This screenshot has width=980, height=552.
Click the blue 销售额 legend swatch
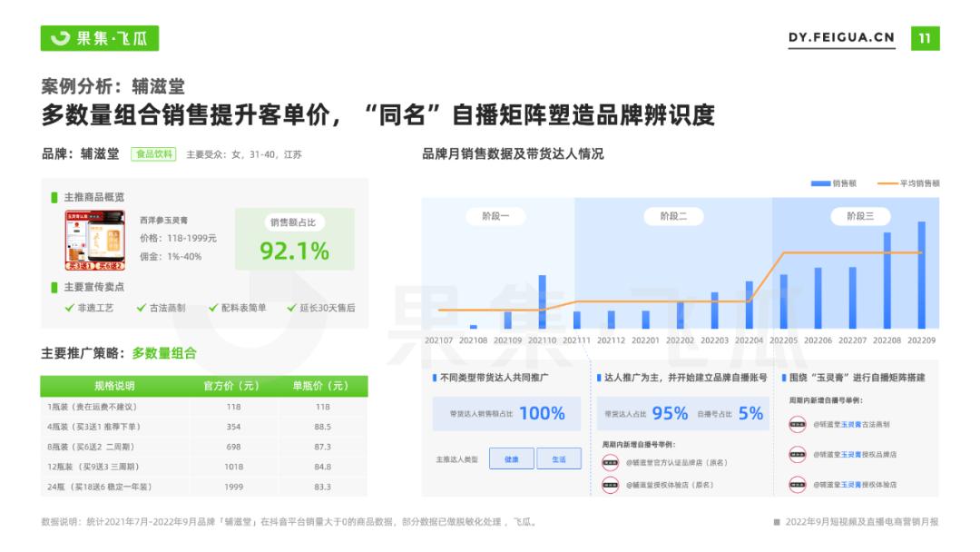820,183
